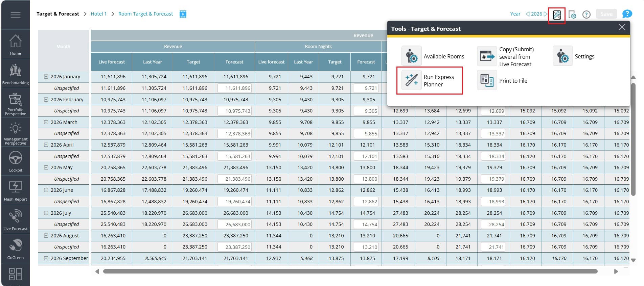644x286 pixels.
Task: Open Portfolio Perspective from sidebar
Action: click(x=15, y=104)
